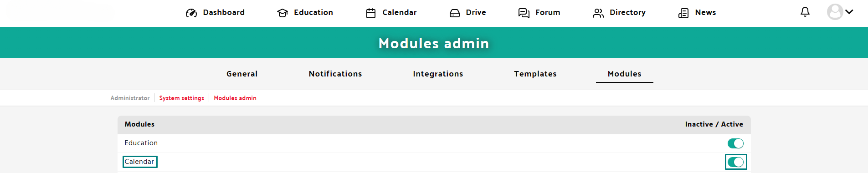Switch to the Notifications tab
Image resolution: width=868 pixels, height=173 pixels.
[x=335, y=74]
